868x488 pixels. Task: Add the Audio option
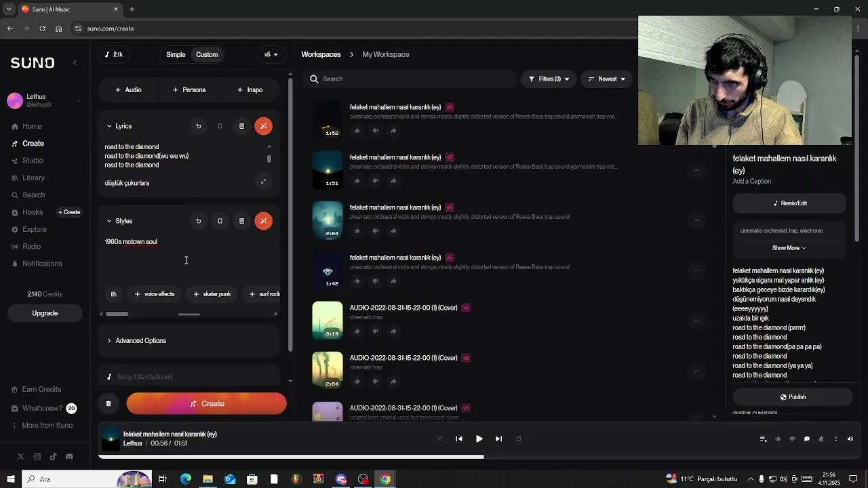tap(128, 89)
